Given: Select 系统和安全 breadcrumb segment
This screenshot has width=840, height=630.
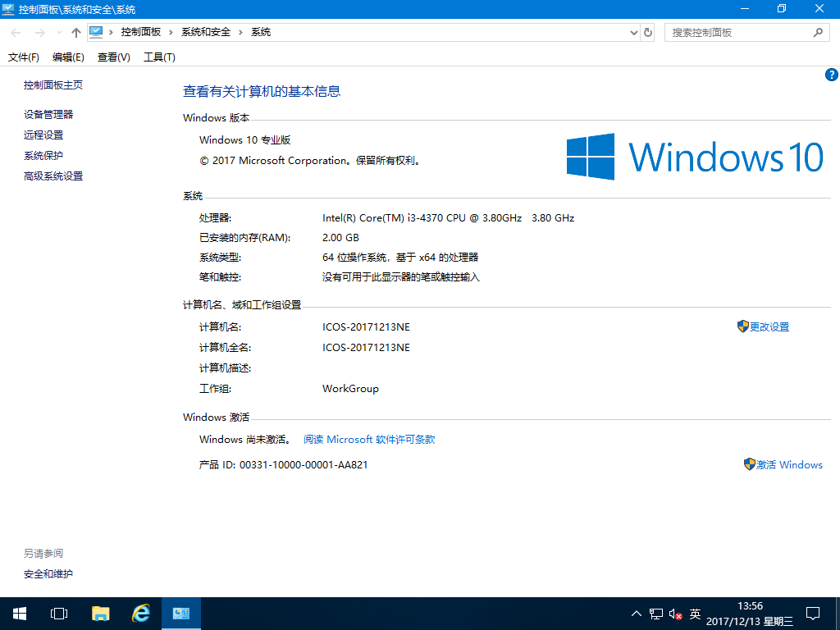Looking at the screenshot, I should point(206,32).
